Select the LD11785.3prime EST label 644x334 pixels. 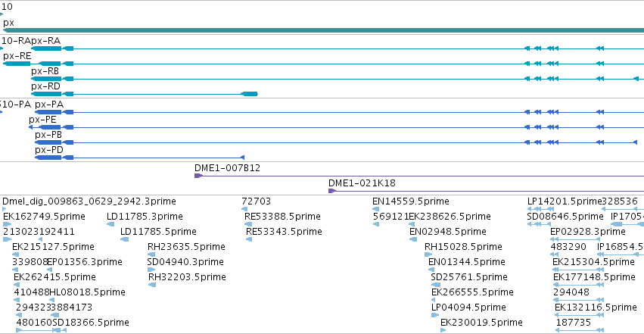pos(145,217)
